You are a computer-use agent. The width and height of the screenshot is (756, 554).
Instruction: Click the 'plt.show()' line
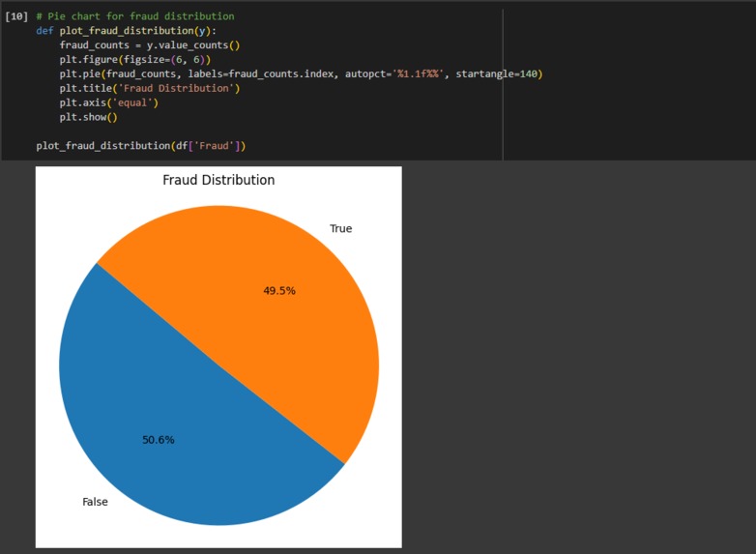pos(88,117)
